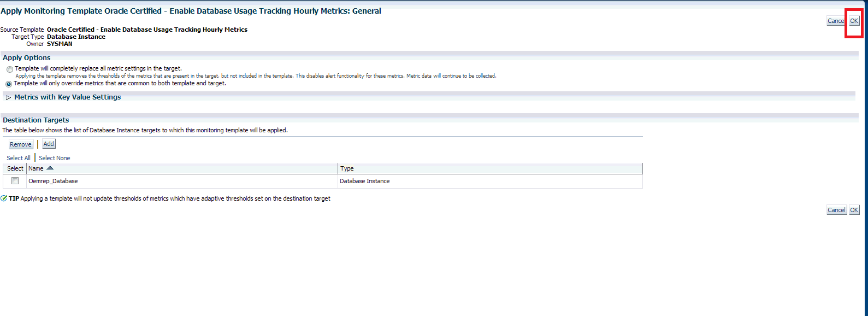
Task: Click the SYSMAN owner value
Action: [60, 44]
